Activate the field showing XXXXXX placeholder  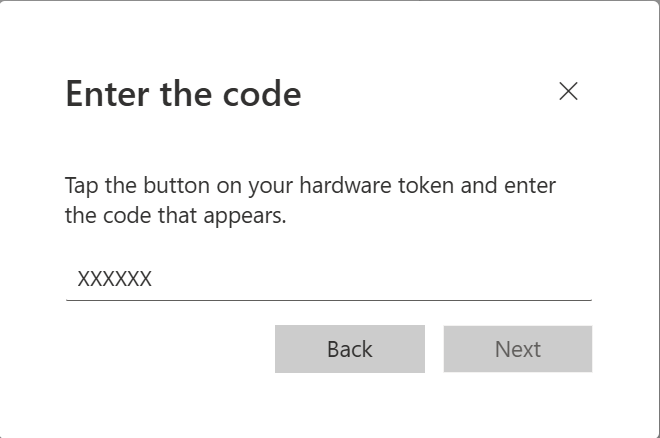point(329,279)
